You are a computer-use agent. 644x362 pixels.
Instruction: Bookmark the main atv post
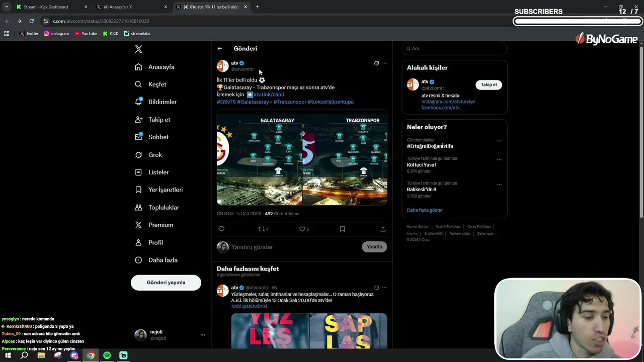[342, 229]
